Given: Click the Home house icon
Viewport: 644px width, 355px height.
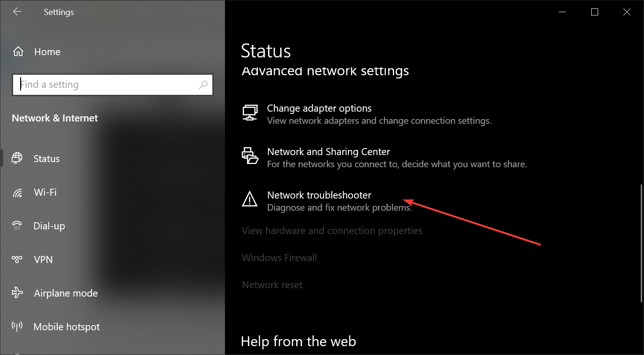Looking at the screenshot, I should point(18,52).
